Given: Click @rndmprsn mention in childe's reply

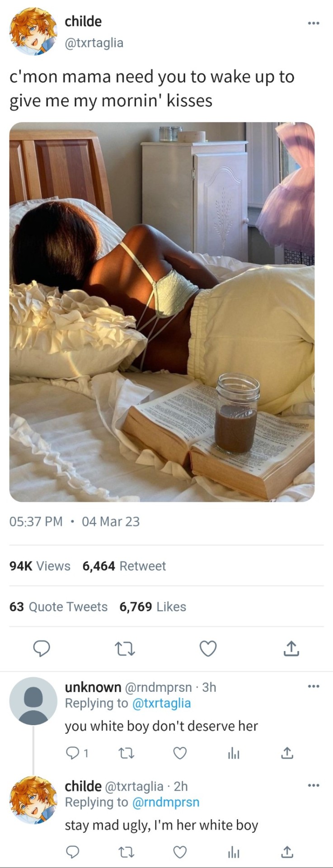Looking at the screenshot, I should click(165, 802).
